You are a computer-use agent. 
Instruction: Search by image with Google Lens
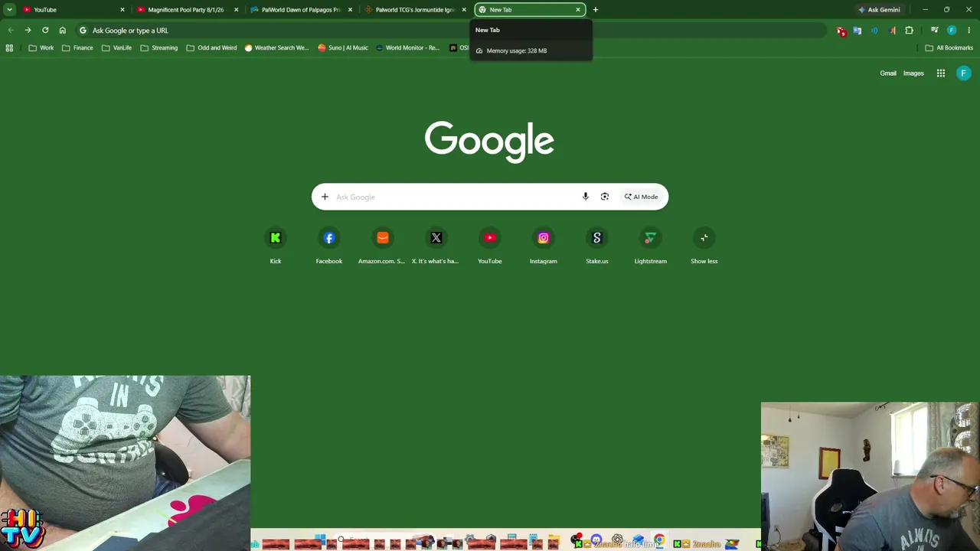click(x=605, y=197)
